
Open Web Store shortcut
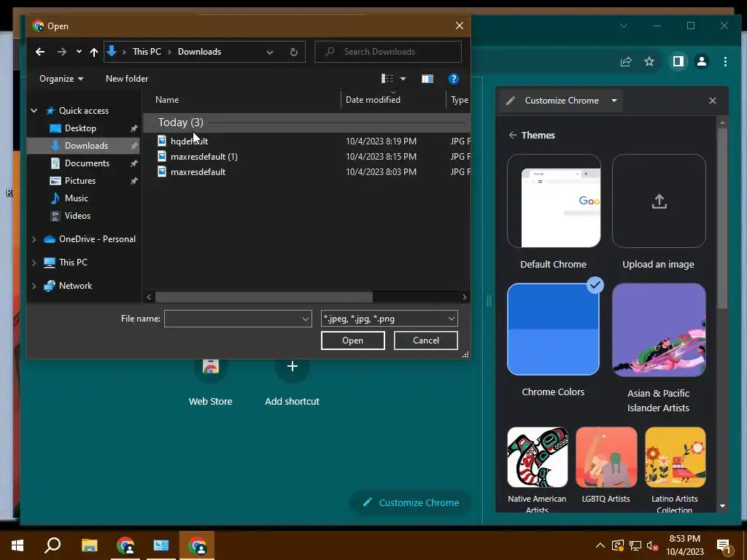pyautogui.click(x=211, y=381)
